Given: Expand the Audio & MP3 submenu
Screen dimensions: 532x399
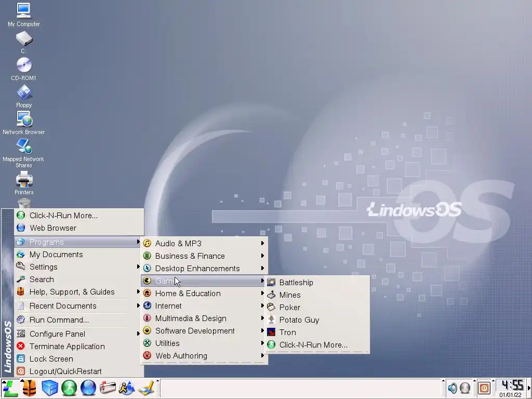Looking at the screenshot, I should click(x=204, y=243).
